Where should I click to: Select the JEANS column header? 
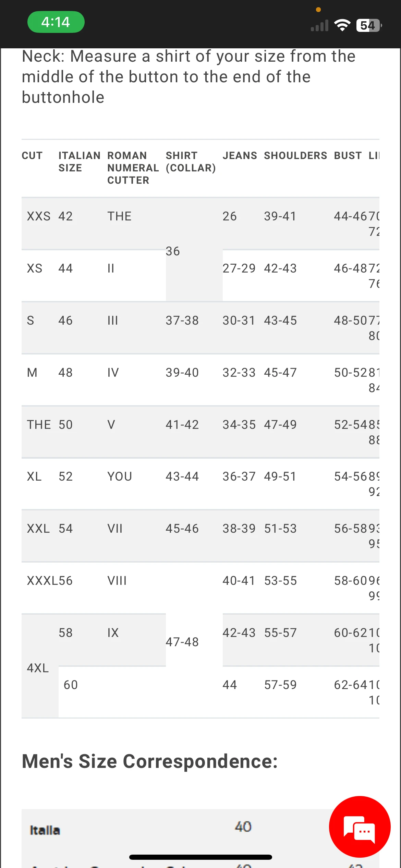tap(240, 156)
